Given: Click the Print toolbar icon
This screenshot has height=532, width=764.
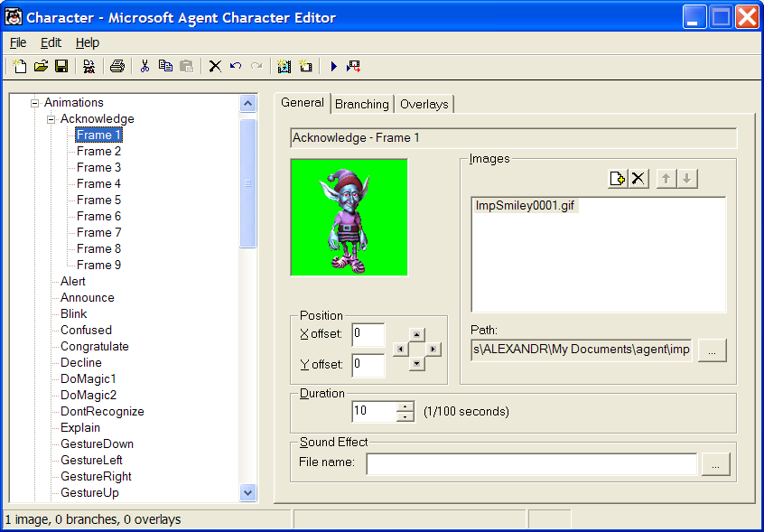Looking at the screenshot, I should (x=116, y=66).
